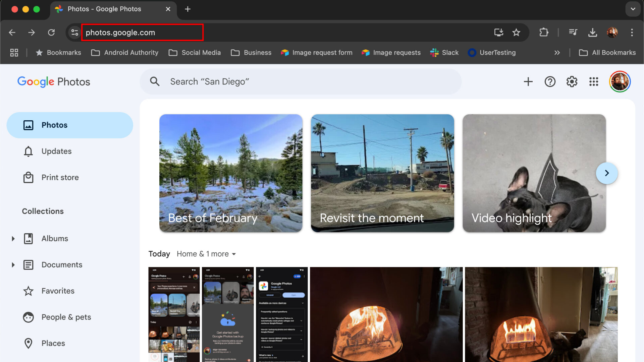Open the Help icon in Google Photos
The image size is (644, 362).
point(550,81)
